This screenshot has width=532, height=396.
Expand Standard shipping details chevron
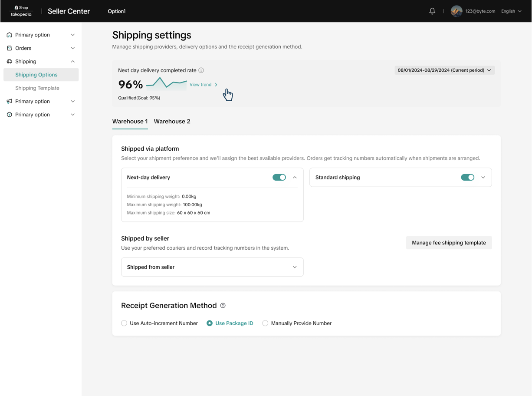pyautogui.click(x=483, y=178)
